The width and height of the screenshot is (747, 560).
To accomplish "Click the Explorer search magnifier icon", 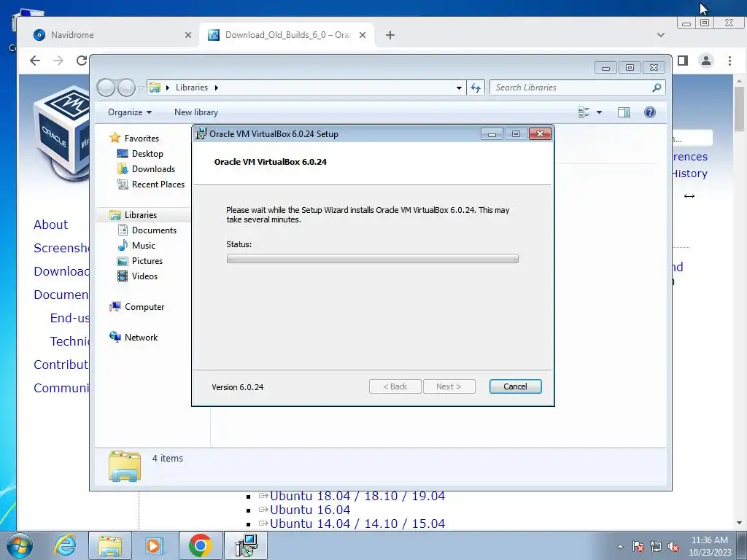I will (657, 87).
